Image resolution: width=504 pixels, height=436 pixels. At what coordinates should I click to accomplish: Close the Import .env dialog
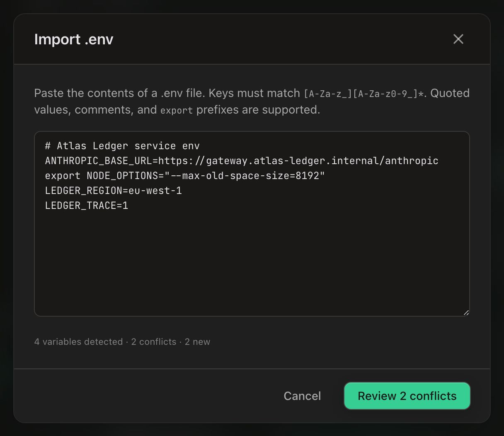(x=458, y=39)
